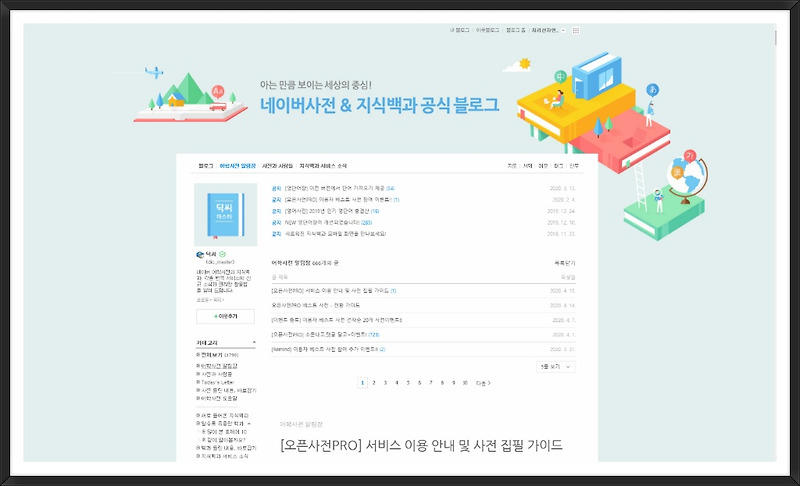This screenshot has height=486, width=800.
Task: Open notice 새로워진 지식백과 모바일 화면을 만나보세요
Action: tap(335, 234)
